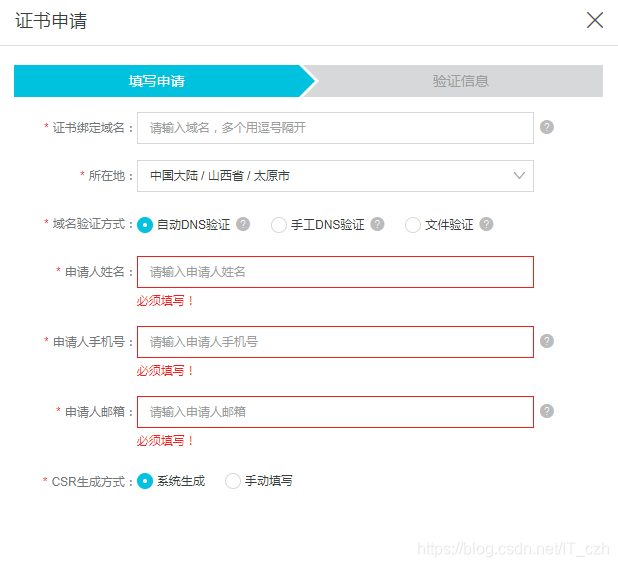Click 必须填写 error under 申请人邮箱

[165, 441]
